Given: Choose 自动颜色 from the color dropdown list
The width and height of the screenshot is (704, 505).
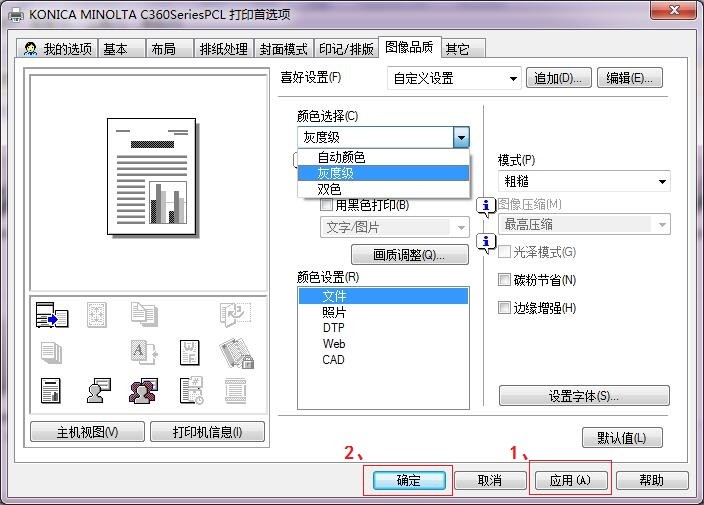Looking at the screenshot, I should point(341,157).
